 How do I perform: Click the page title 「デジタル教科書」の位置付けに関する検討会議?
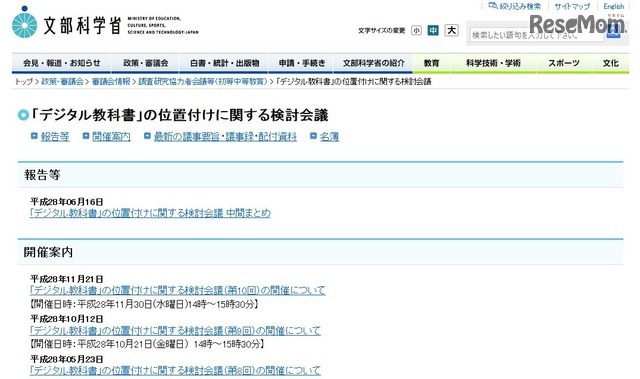[179, 115]
